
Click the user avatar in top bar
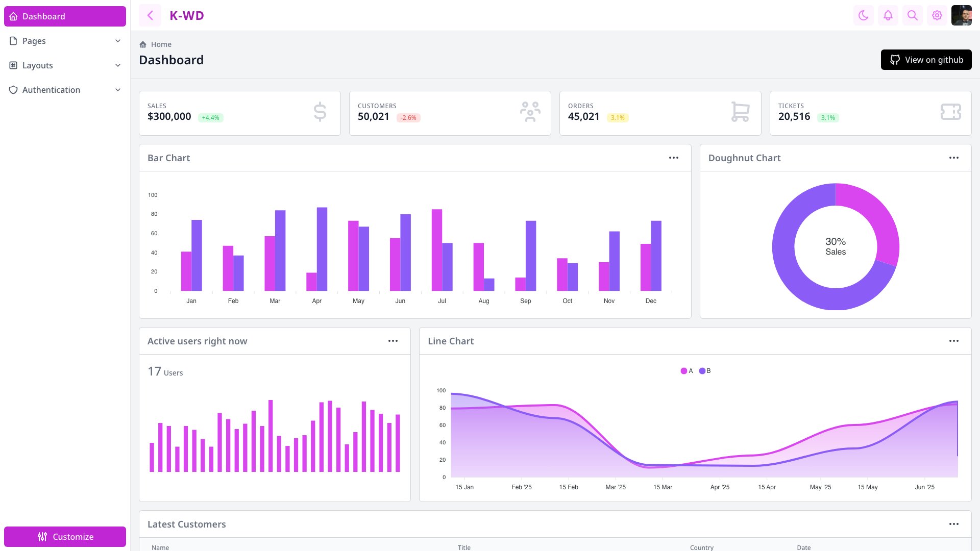point(962,15)
